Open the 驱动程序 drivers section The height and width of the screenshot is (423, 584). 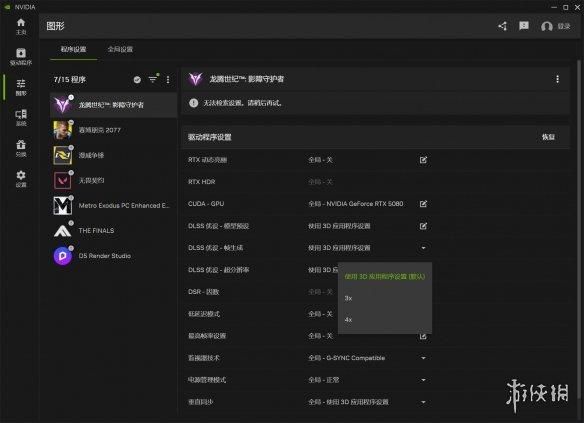click(x=21, y=57)
